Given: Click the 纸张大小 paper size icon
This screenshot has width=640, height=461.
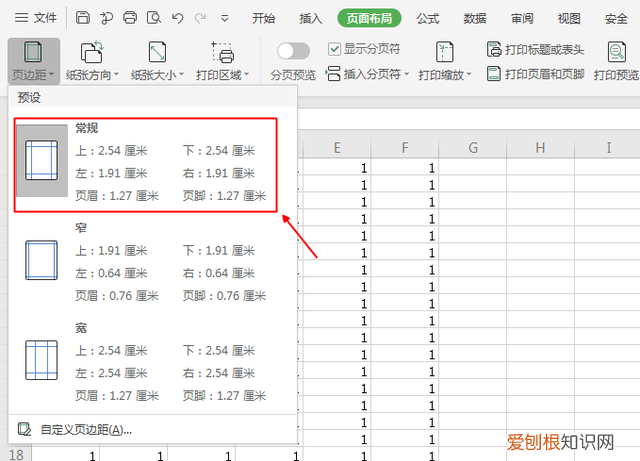Looking at the screenshot, I should point(157,52).
